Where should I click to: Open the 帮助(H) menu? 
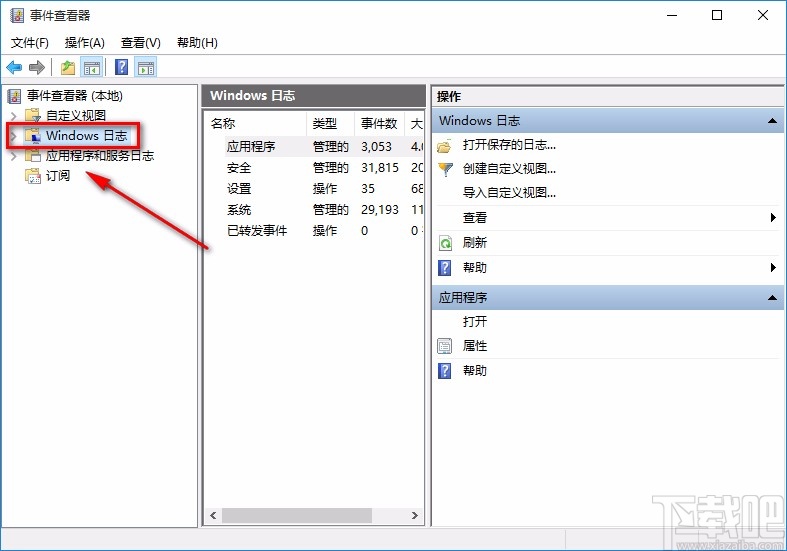pyautogui.click(x=197, y=43)
